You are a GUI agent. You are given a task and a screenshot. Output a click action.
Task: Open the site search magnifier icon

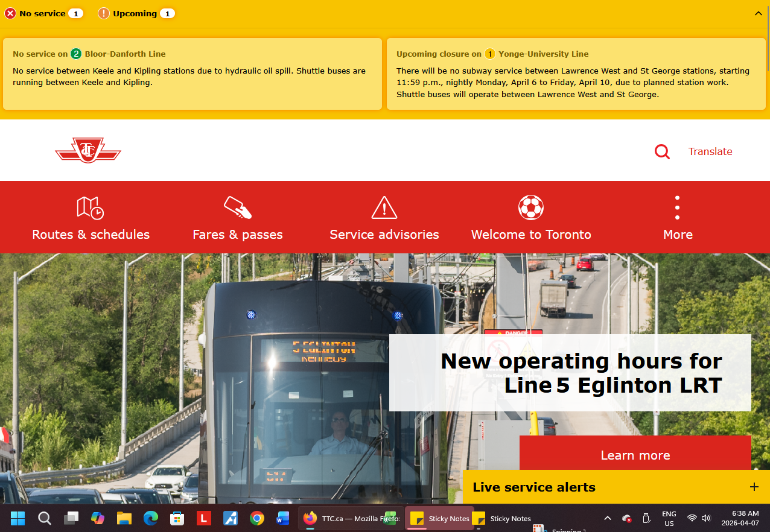[662, 151]
